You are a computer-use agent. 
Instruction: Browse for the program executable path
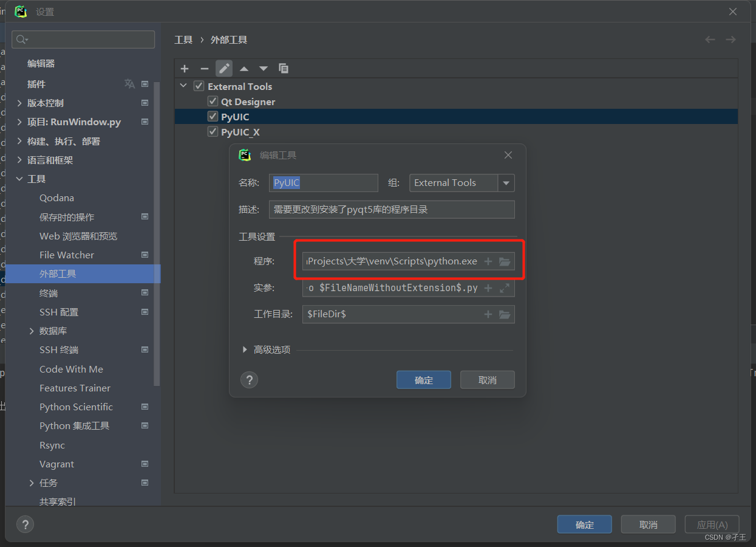505,261
